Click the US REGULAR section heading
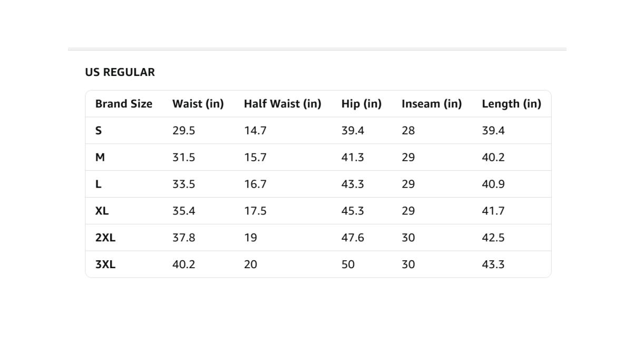Image resolution: width=644 pixels, height=363 pixels. click(120, 72)
